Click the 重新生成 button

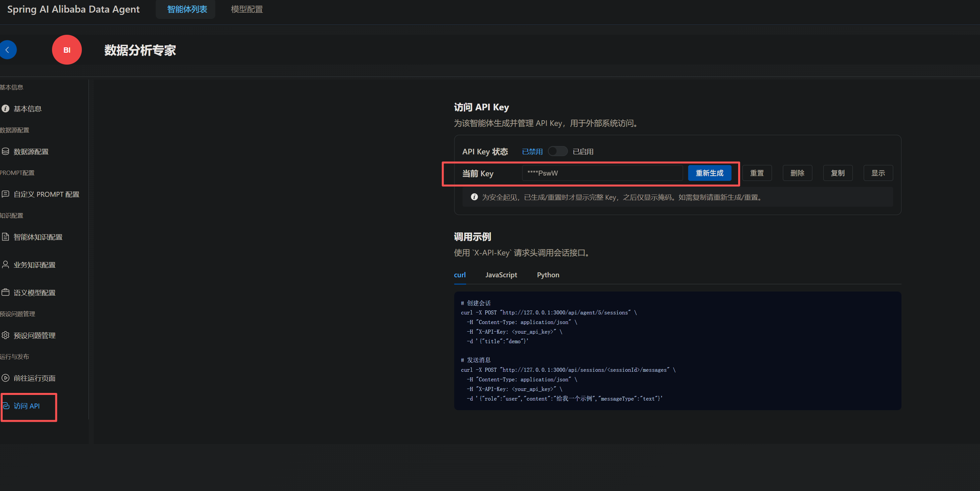coord(709,173)
